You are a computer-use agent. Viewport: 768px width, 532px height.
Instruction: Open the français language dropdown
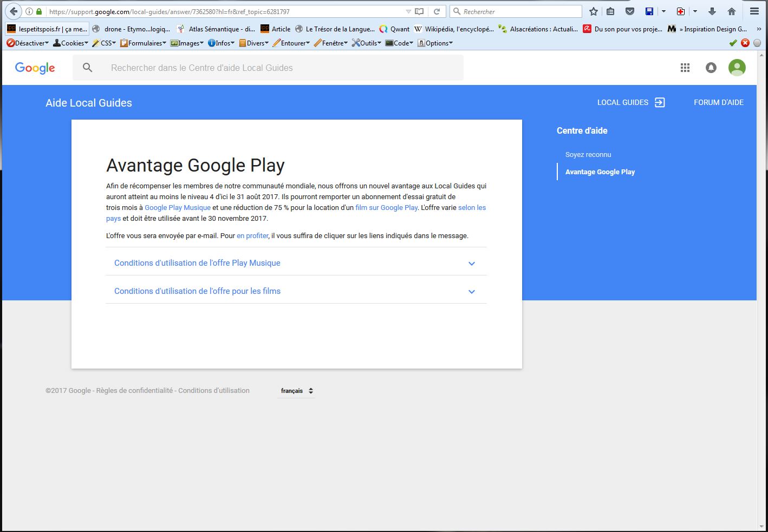pos(296,391)
